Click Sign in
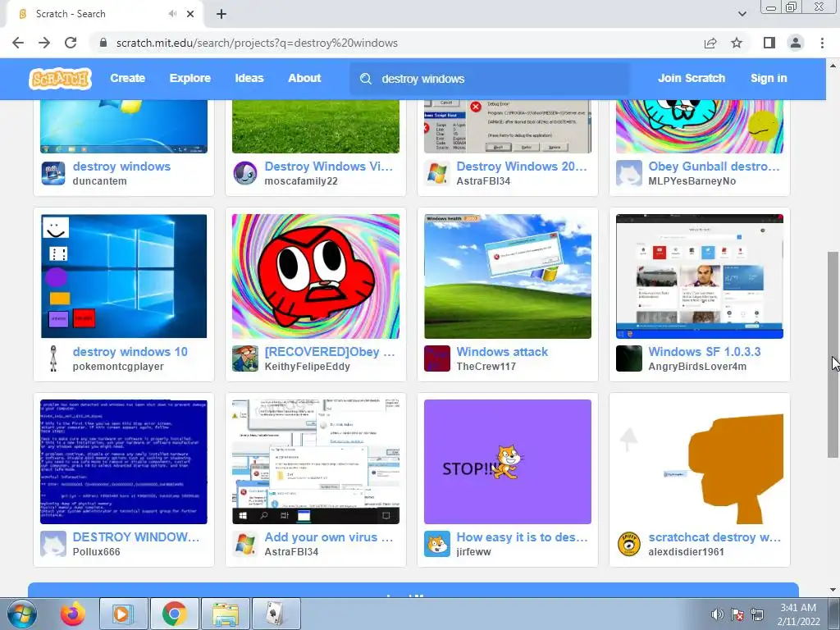Image resolution: width=840 pixels, height=630 pixels. tap(768, 78)
